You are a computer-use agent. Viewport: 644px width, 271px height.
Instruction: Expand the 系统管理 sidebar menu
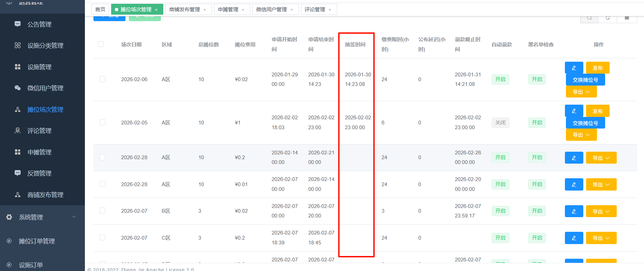[x=41, y=217]
